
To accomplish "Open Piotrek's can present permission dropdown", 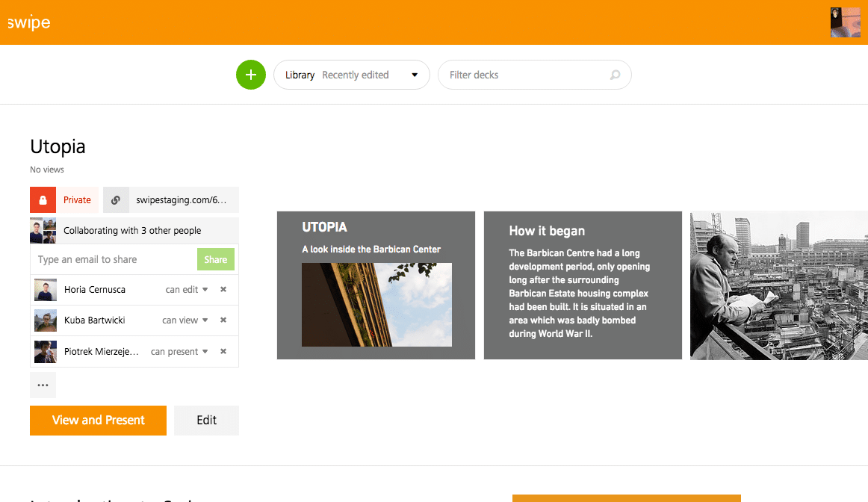I will [x=179, y=351].
